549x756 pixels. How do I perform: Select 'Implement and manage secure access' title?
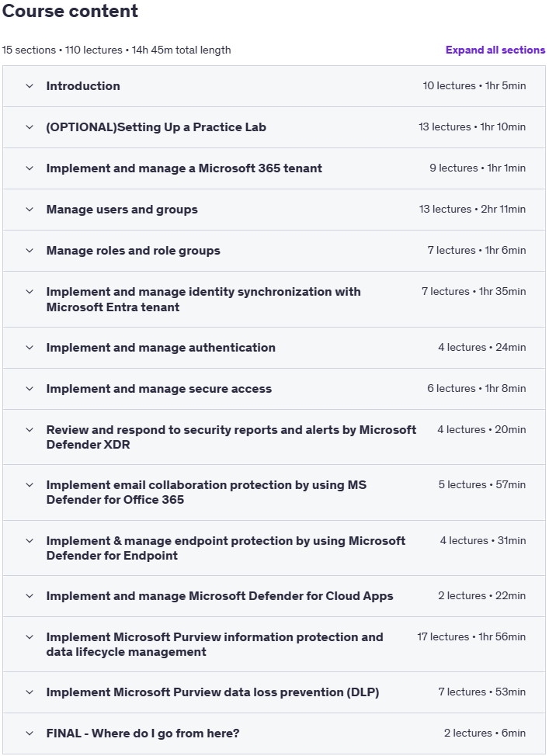coord(158,389)
